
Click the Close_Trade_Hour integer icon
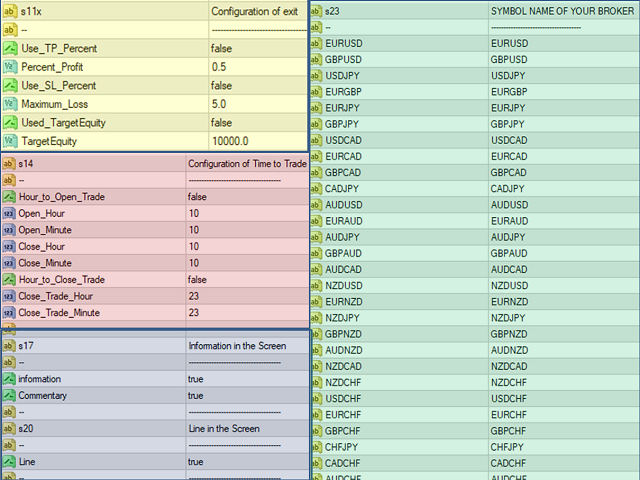9,296
